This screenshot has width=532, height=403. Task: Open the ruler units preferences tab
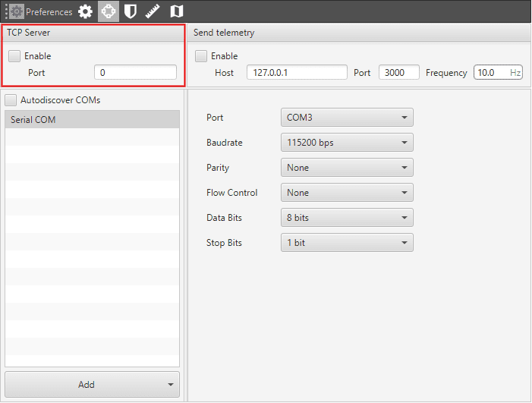[153, 12]
